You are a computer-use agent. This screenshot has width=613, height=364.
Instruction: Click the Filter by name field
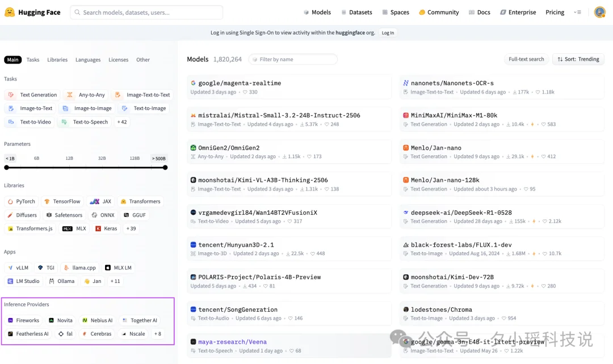[293, 60]
